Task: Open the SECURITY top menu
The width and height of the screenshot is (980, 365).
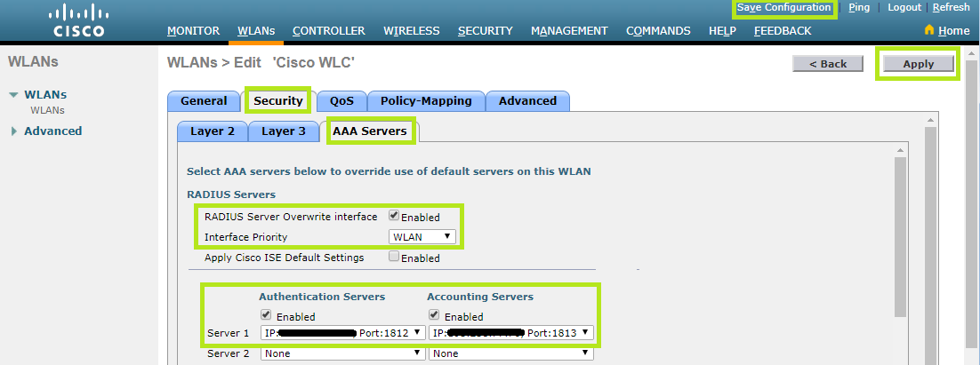Action: 485,31
